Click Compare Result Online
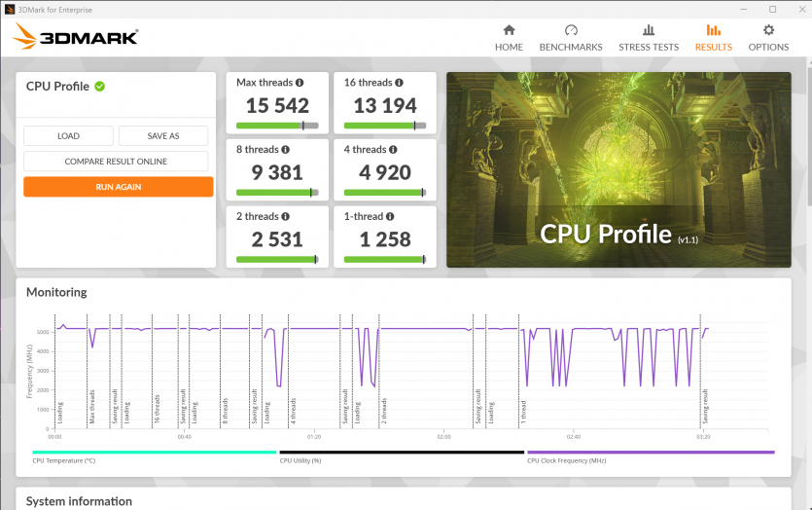Viewport: 812px width, 510px height. [116, 162]
